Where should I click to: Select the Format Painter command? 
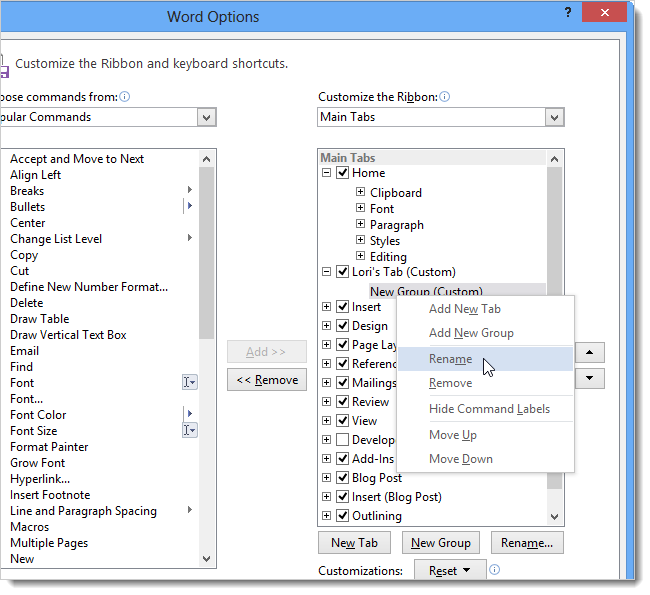(49, 447)
